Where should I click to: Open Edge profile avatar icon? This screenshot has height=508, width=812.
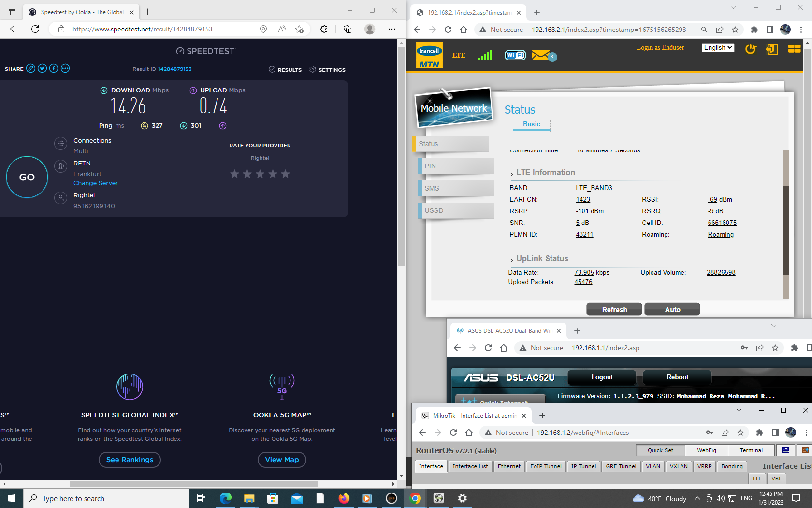click(x=370, y=29)
